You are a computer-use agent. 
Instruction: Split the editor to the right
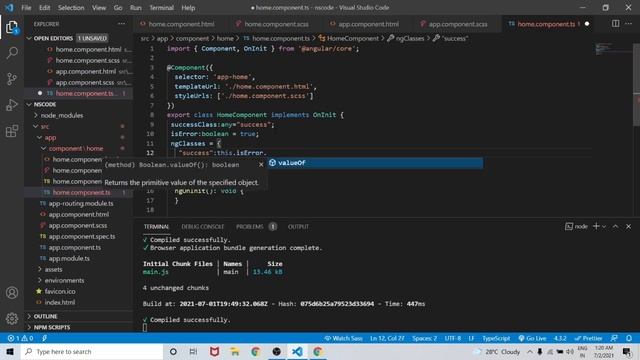tap(615, 24)
